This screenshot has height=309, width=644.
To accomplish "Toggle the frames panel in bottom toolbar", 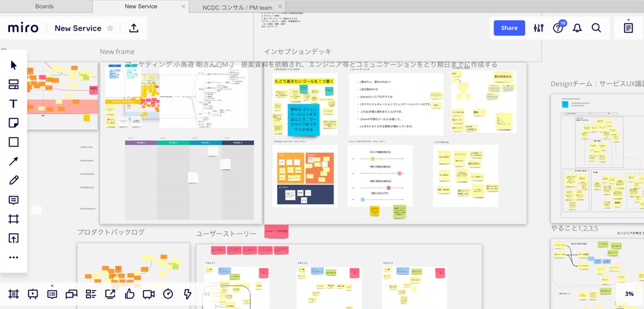I will [x=14, y=294].
